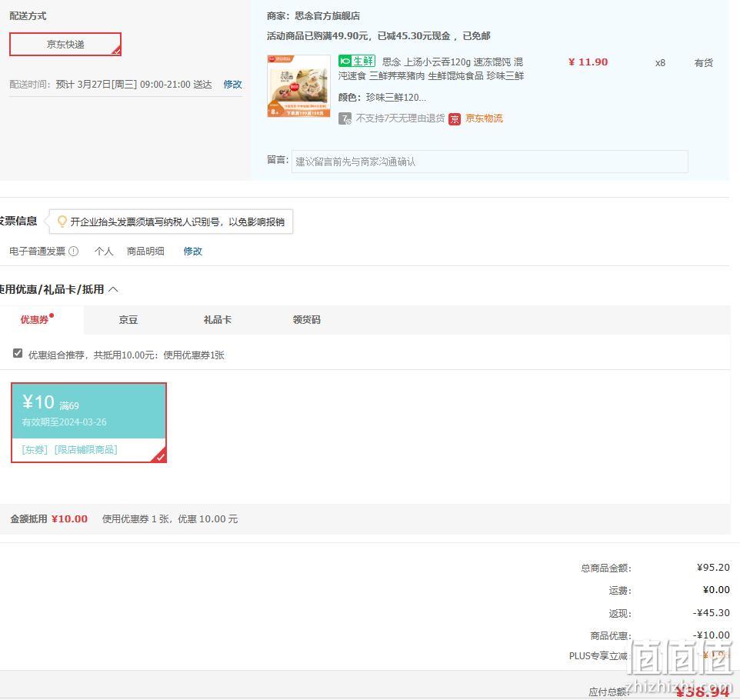Click the 商品明细 invoice content text

pyautogui.click(x=145, y=251)
